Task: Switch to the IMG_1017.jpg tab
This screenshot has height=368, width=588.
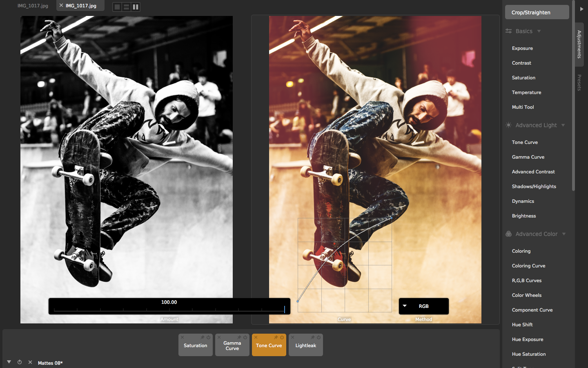Action: [33, 6]
